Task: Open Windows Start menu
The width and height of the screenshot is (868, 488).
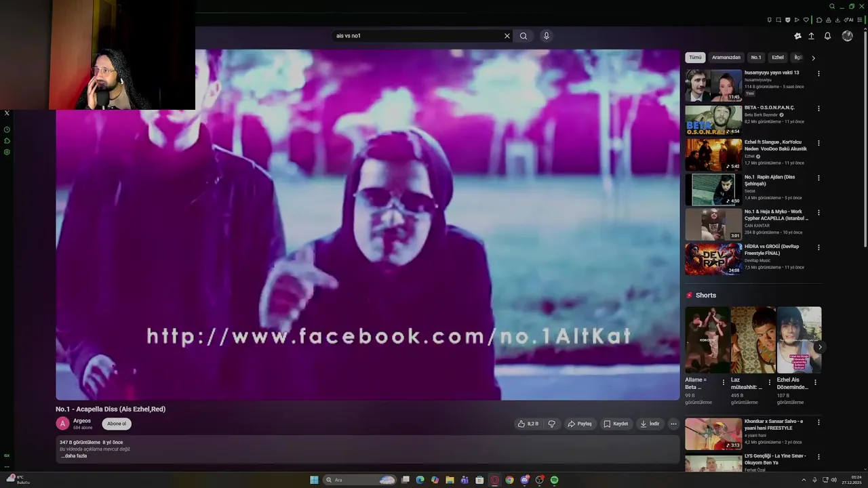Action: pos(314,480)
